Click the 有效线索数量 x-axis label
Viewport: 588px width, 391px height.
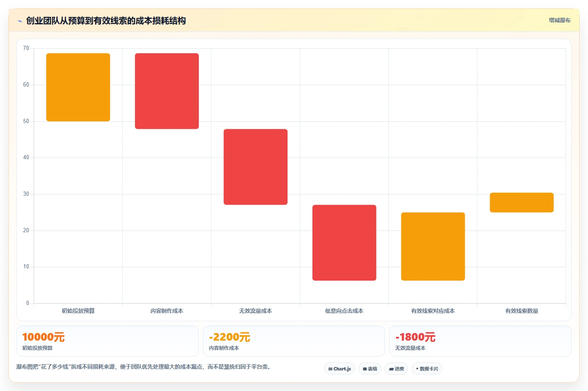click(522, 311)
